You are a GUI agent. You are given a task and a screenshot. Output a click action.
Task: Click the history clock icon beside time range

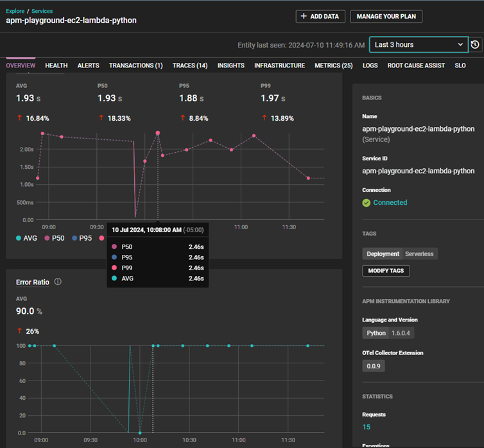[475, 45]
